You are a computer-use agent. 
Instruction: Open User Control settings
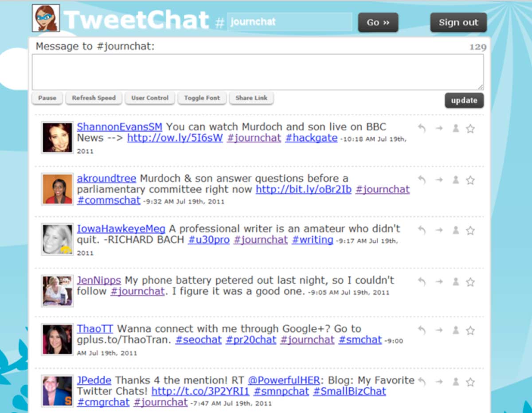pos(150,98)
